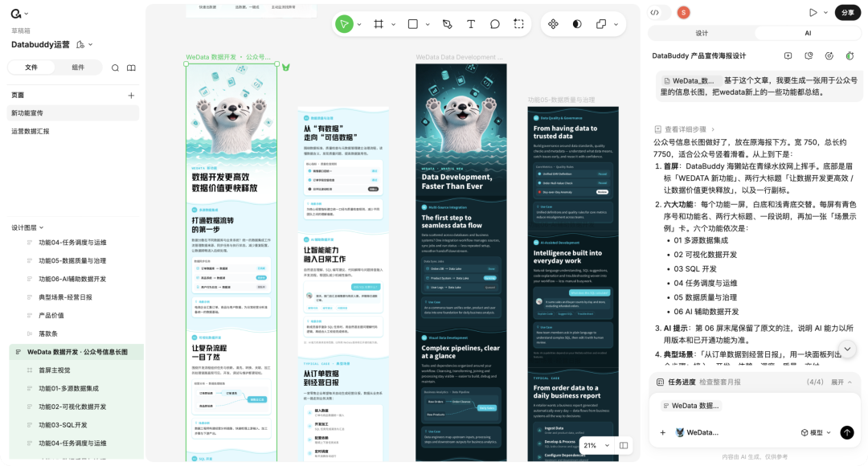The width and height of the screenshot is (868, 466).
Task: Expand the 任务进度 panel via 展开
Action: click(x=841, y=382)
